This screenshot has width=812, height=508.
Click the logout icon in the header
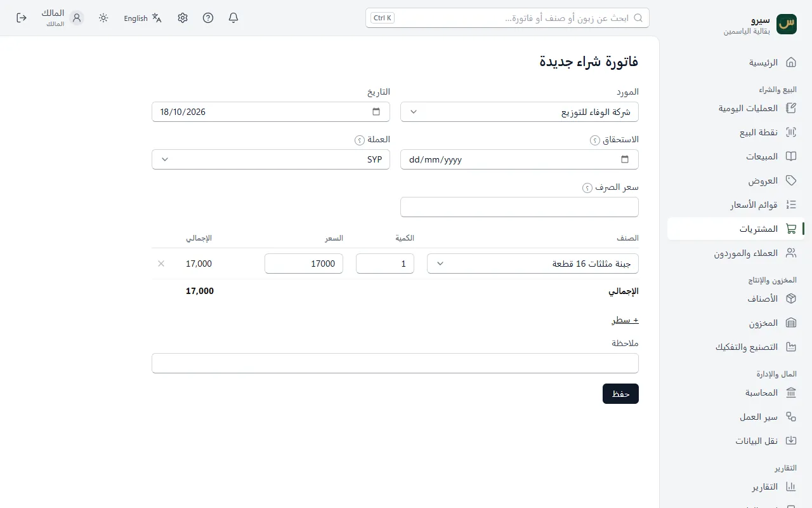(x=22, y=18)
